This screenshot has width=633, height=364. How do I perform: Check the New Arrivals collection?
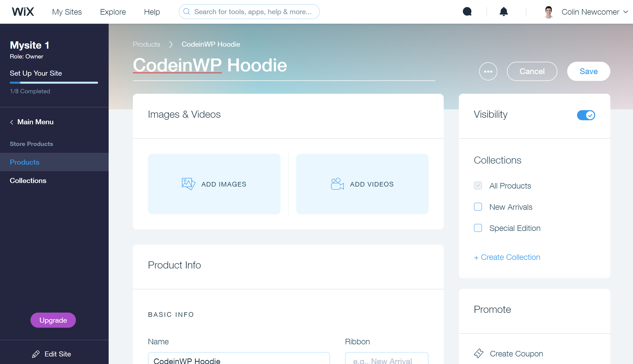click(x=478, y=207)
